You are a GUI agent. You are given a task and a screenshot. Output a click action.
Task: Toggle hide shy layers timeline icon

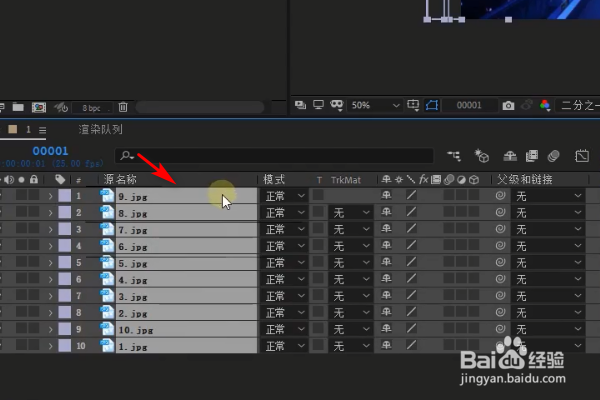tap(510, 156)
